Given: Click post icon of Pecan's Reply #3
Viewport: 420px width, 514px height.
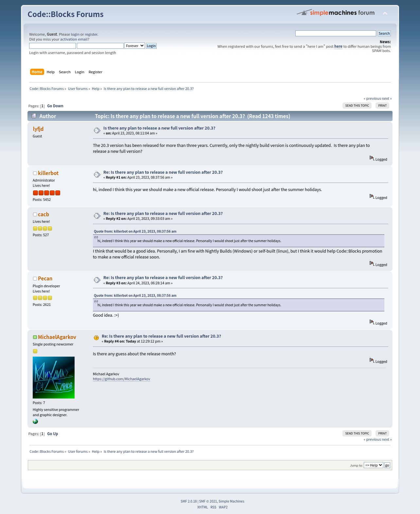Looking at the screenshot, I should pyautogui.click(x=97, y=280).
